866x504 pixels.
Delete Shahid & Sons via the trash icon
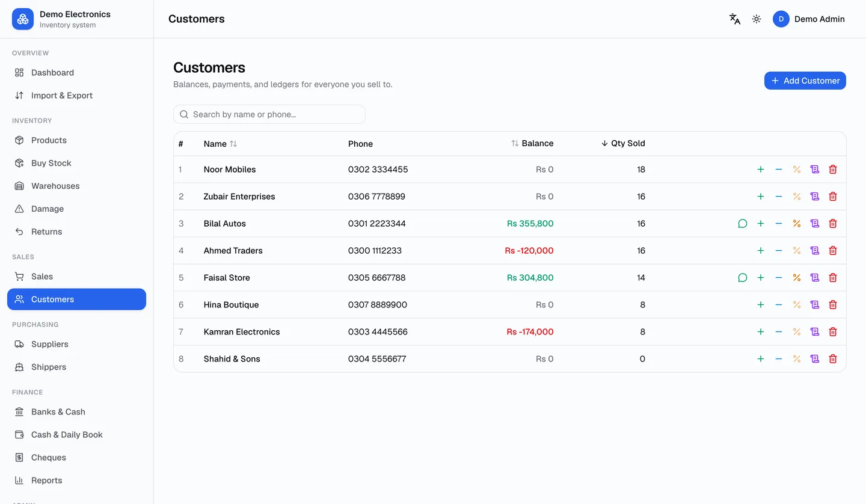point(833,359)
